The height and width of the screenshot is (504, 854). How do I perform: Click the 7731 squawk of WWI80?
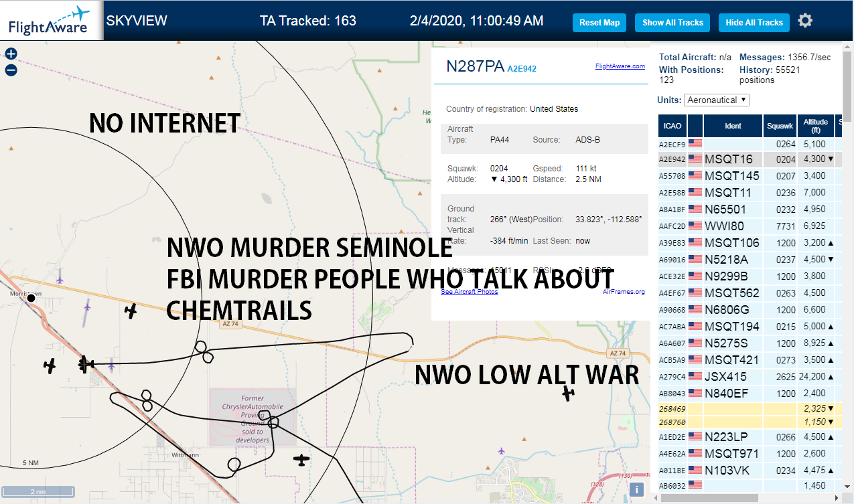(785, 226)
